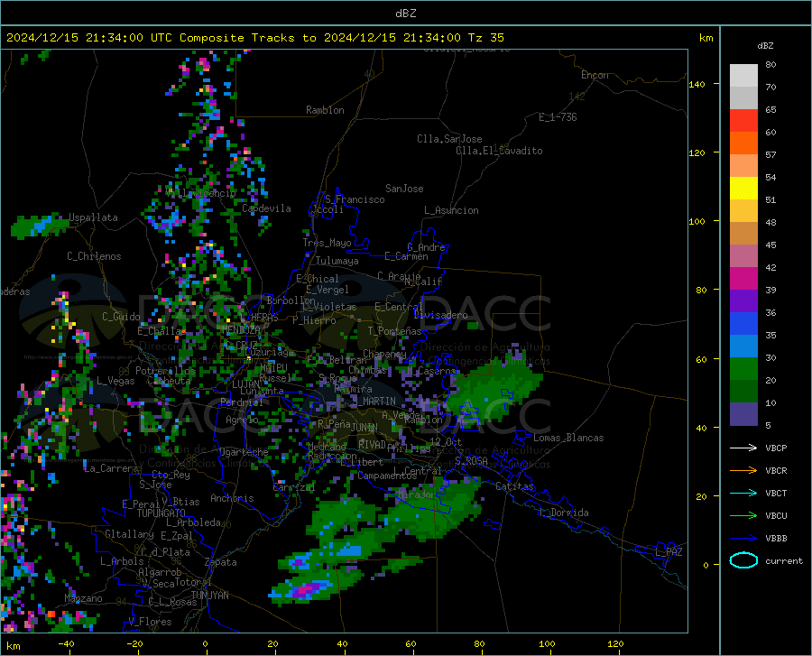This screenshot has height=656, width=812.
Task: Click the TUNUYAN place label
Action: coord(209,595)
